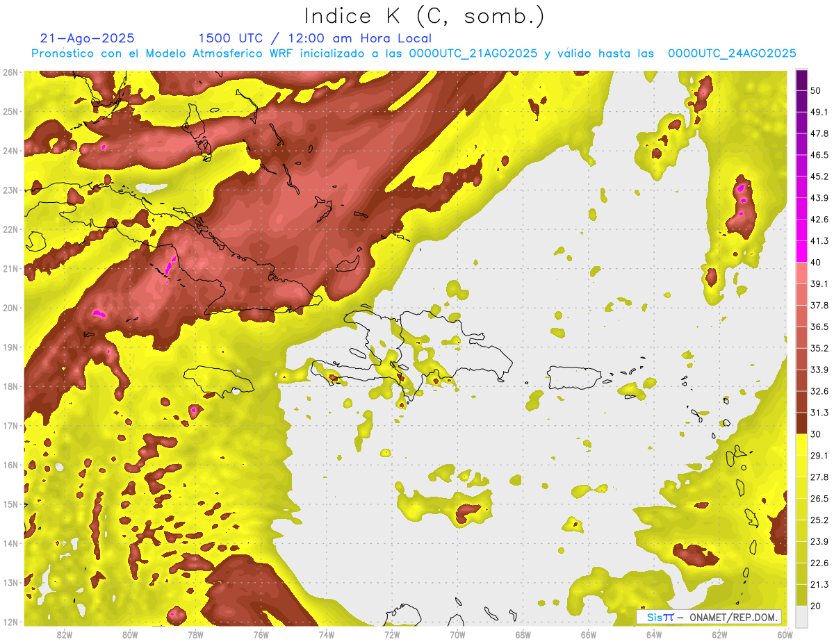Click the 82W longitude label
The width and height of the screenshot is (834, 644).
[x=64, y=635]
